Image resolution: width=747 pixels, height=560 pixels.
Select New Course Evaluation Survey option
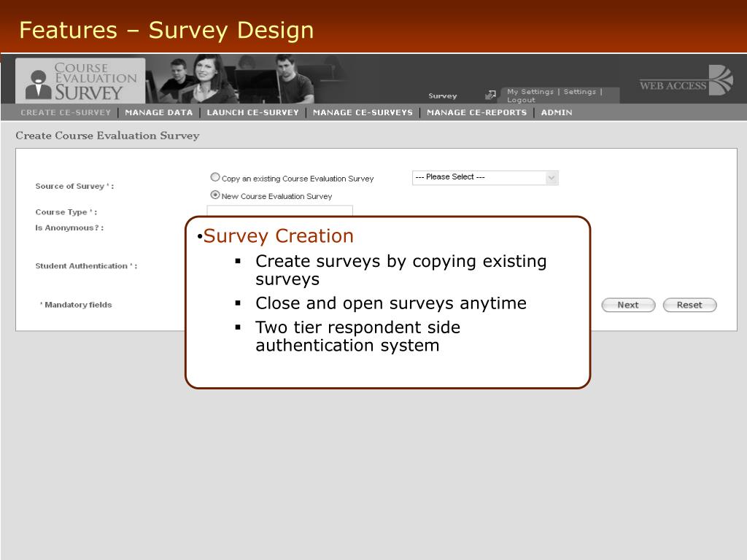pos(215,195)
